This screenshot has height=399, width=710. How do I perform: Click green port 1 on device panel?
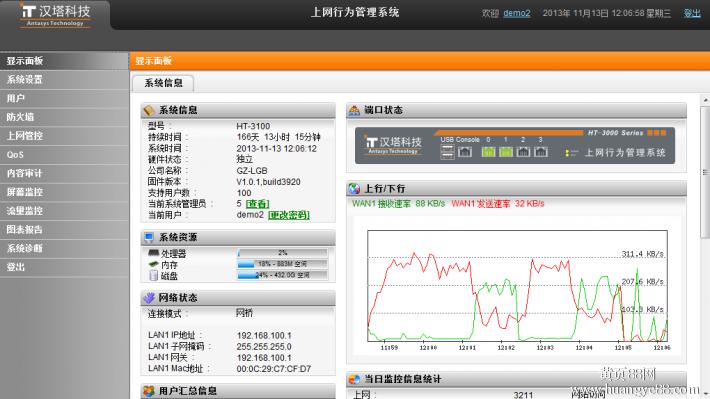[506, 152]
